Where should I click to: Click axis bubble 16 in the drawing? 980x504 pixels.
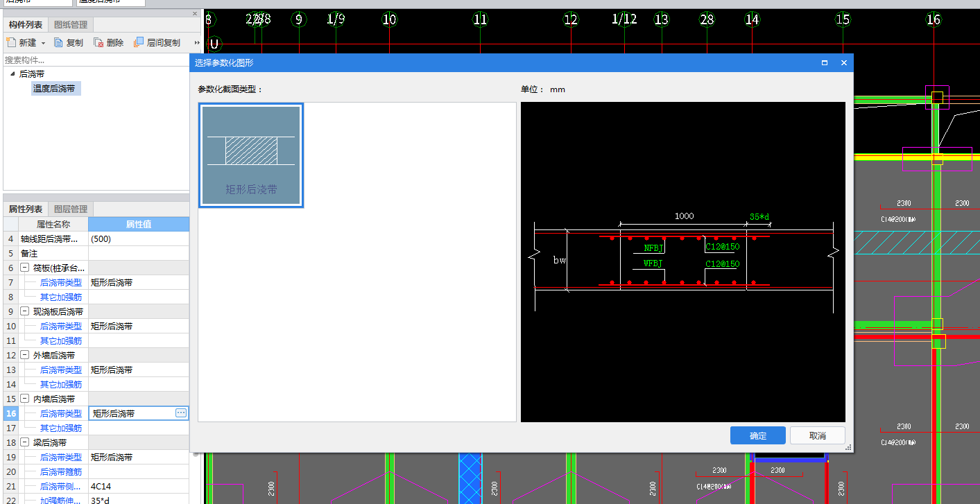[x=934, y=19]
